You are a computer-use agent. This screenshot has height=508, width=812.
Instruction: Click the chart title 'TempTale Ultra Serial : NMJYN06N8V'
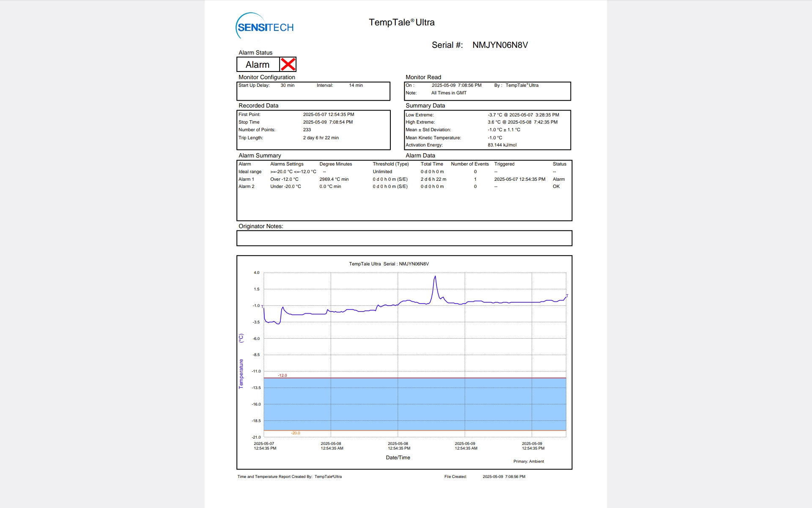389,264
